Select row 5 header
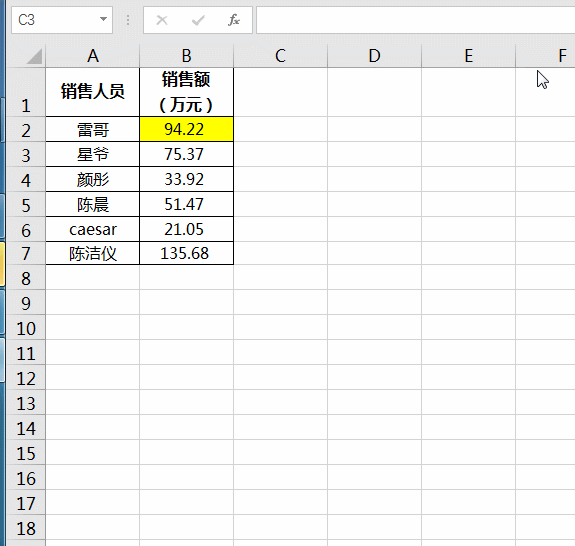Image resolution: width=575 pixels, height=546 pixels. coord(26,204)
